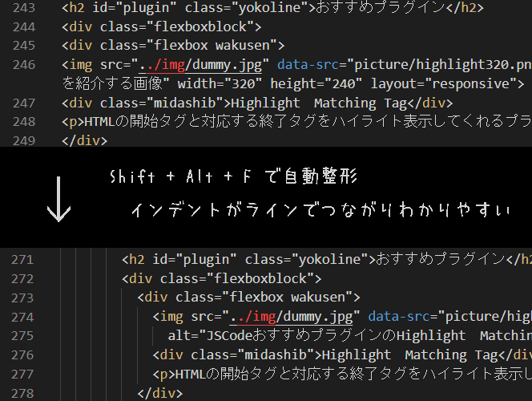Click line number 248 in the gutter

[24, 122]
